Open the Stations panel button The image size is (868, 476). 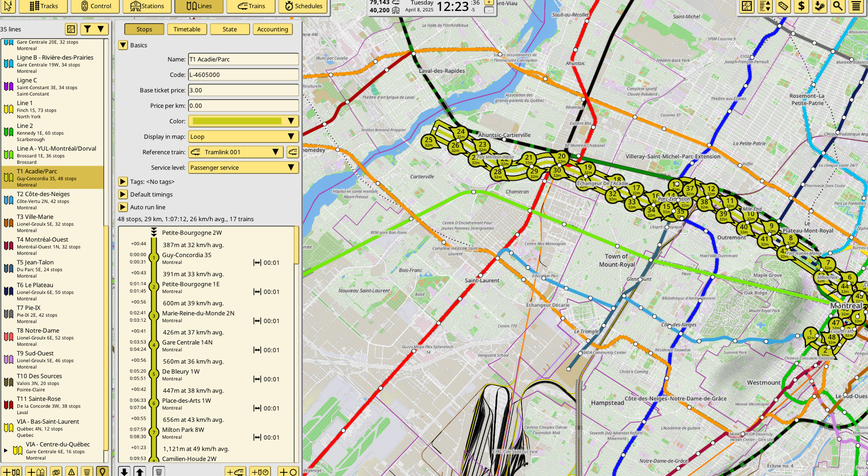(147, 6)
